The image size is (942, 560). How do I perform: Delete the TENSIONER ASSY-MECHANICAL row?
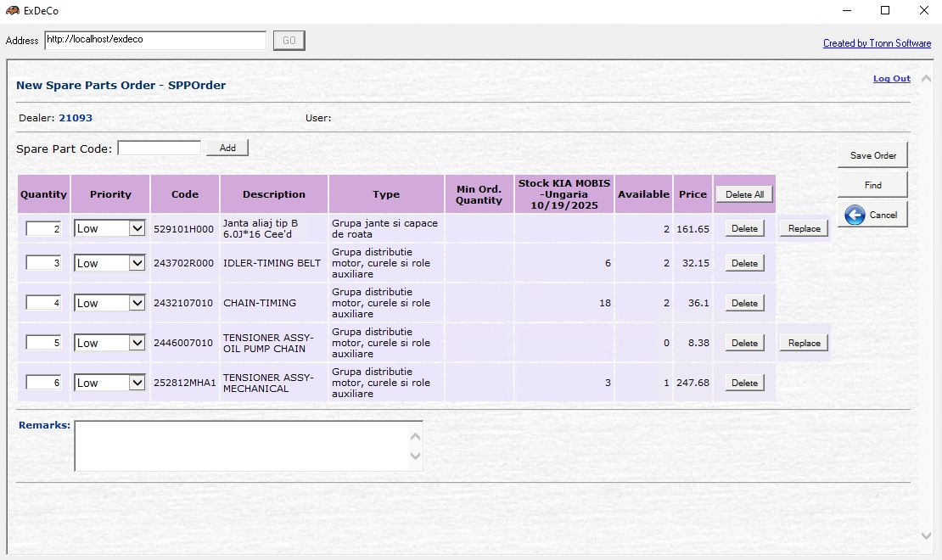[744, 383]
